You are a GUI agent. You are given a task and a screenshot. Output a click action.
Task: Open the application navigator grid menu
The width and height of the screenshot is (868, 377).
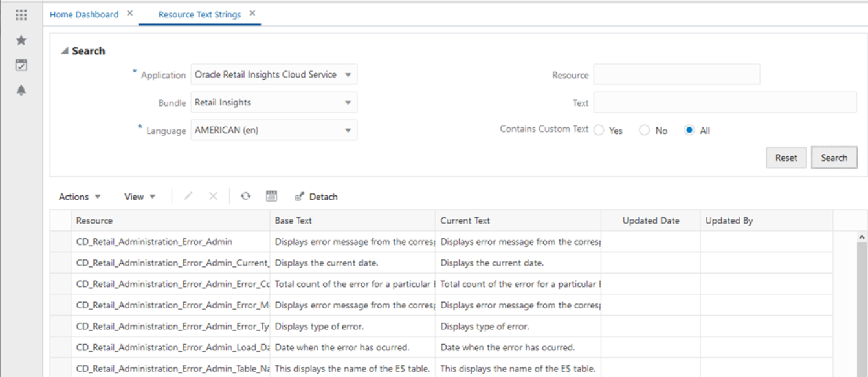tap(21, 15)
